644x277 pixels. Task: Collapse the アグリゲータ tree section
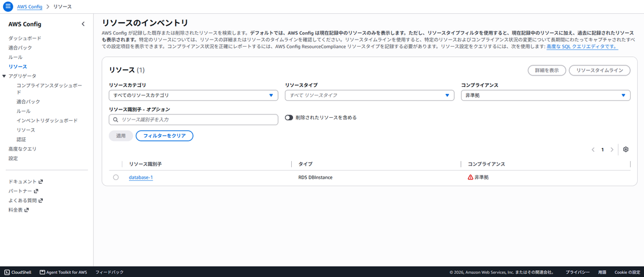click(4, 76)
